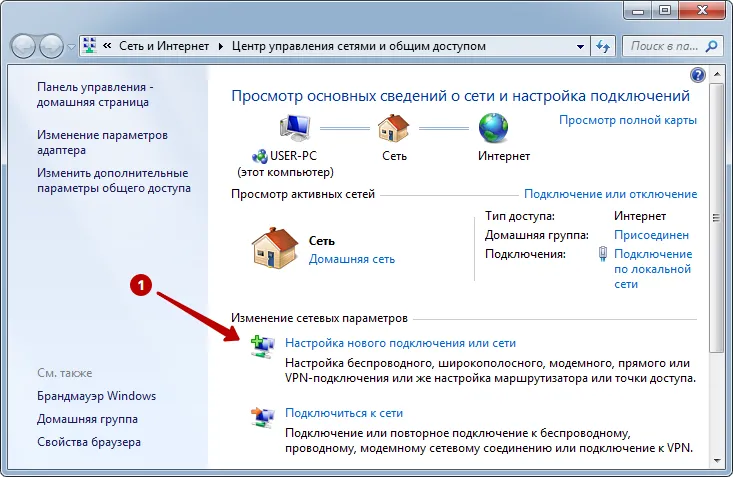Click the LAN connection plug icon
733x477 pixels.
pos(603,254)
